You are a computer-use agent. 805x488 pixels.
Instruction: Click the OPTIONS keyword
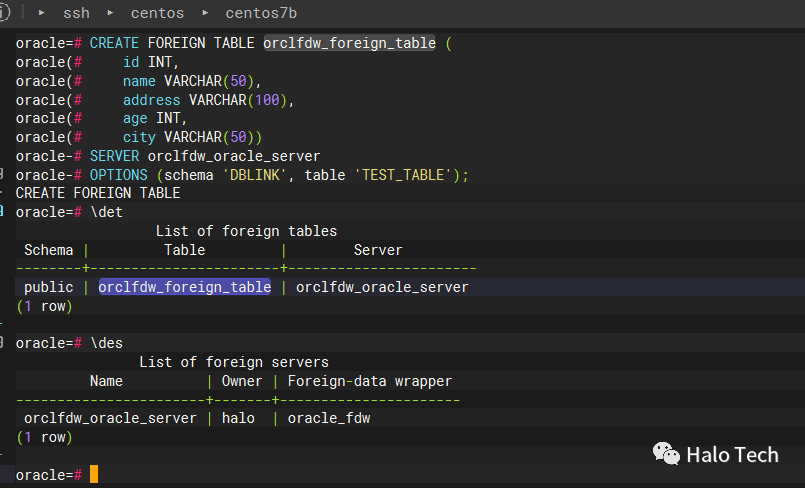119,175
